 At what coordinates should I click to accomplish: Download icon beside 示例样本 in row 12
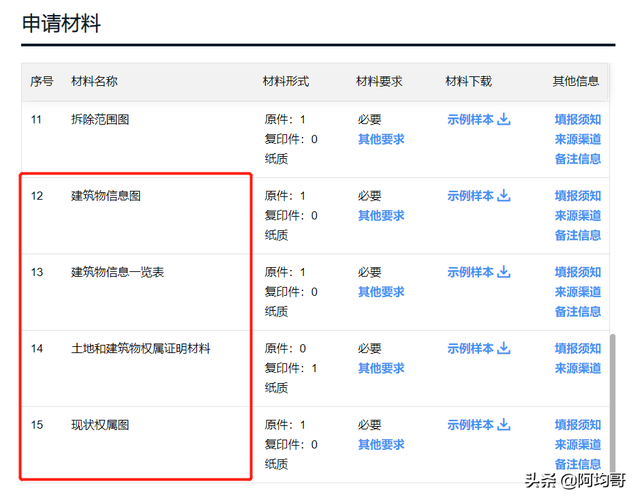tap(504, 196)
